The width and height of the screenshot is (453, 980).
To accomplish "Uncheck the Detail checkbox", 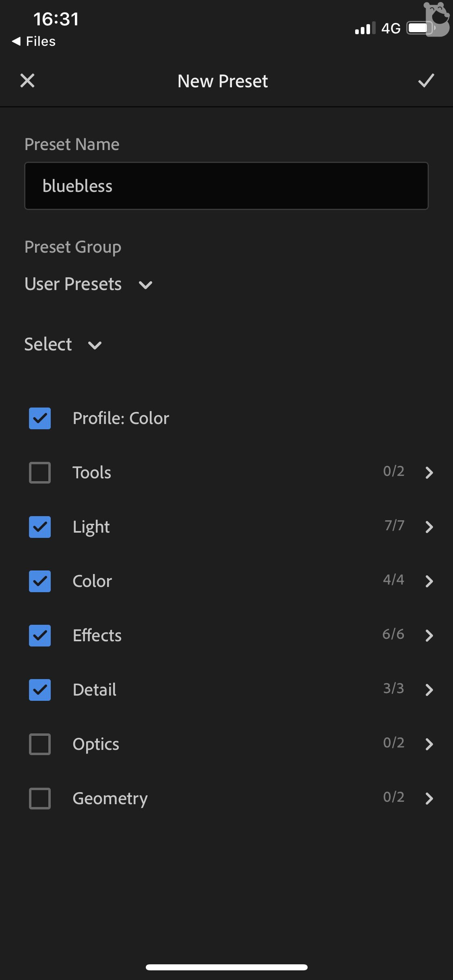I will [40, 690].
